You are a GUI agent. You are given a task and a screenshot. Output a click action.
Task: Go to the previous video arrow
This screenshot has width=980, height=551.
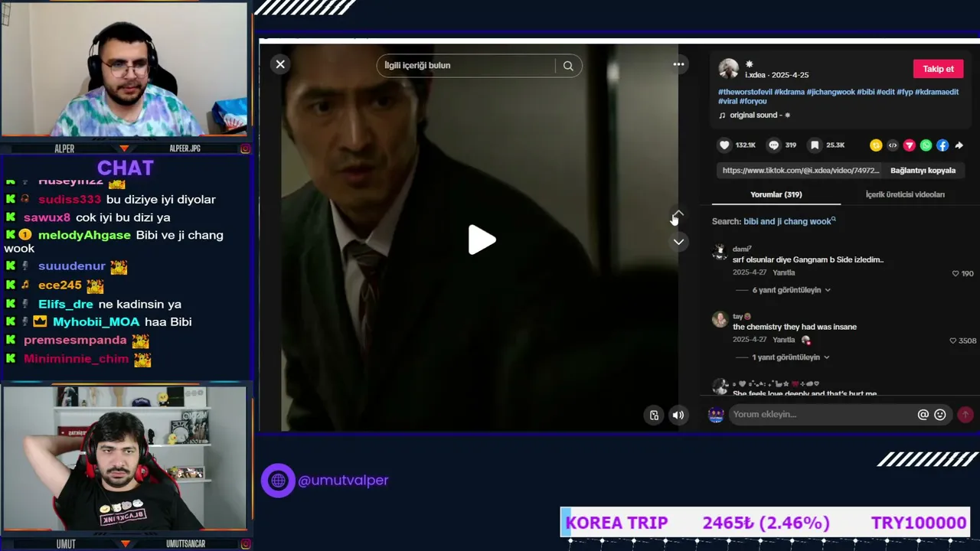[678, 214]
